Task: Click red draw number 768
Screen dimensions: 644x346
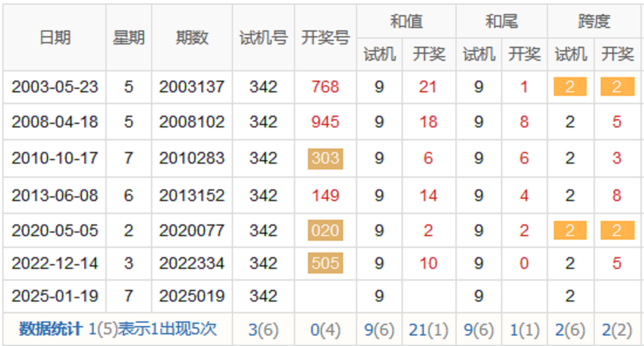Action: click(x=325, y=87)
